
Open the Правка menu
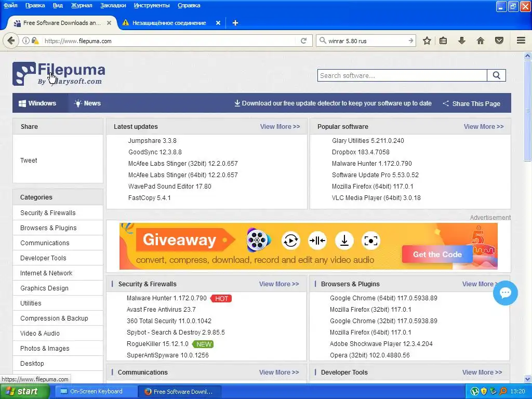coord(35,5)
